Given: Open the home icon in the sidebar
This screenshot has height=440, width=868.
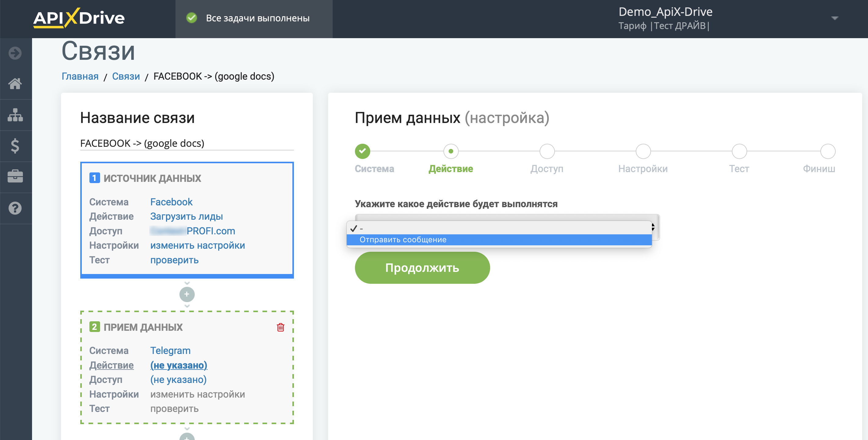Looking at the screenshot, I should [x=15, y=84].
